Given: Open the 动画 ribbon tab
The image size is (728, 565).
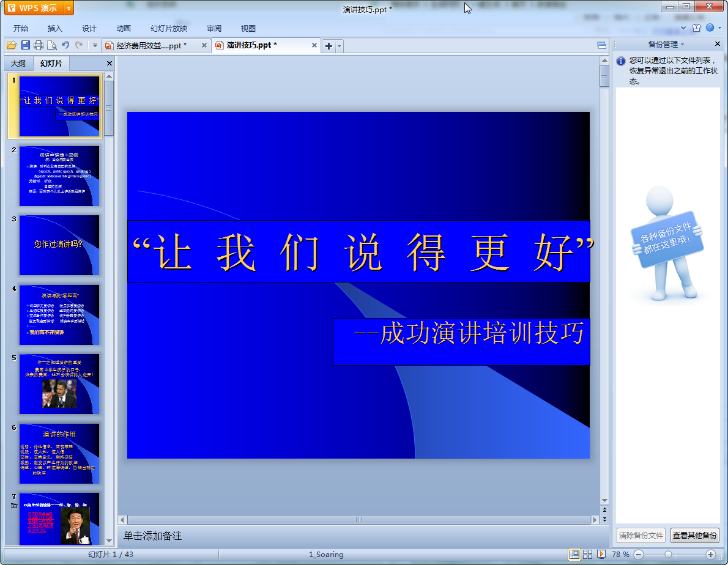Looking at the screenshot, I should pyautogui.click(x=124, y=28).
